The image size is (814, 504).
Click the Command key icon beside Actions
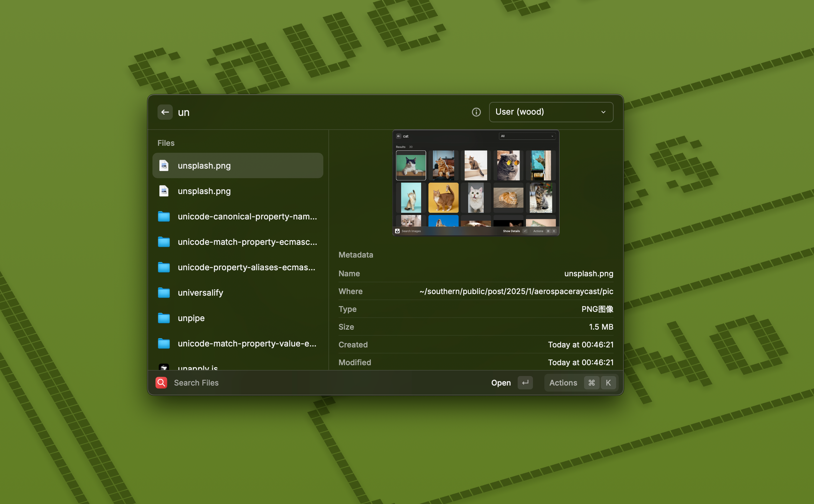[591, 383]
